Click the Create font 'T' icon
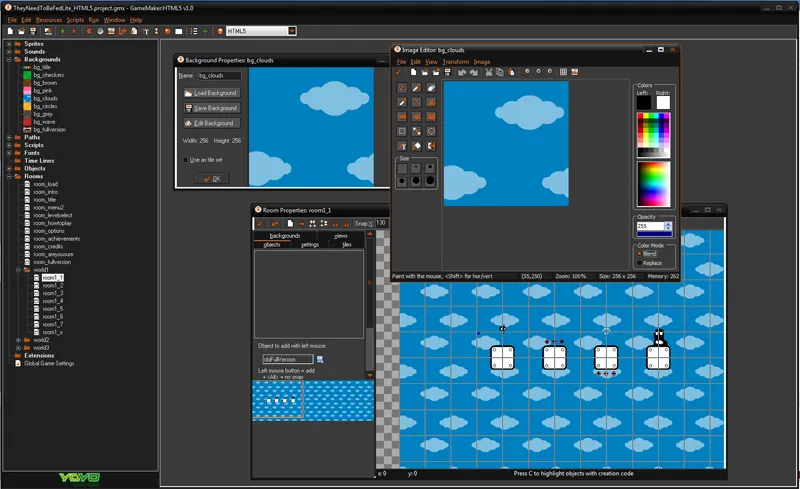Viewport: 800px width, 489px height. (145, 31)
